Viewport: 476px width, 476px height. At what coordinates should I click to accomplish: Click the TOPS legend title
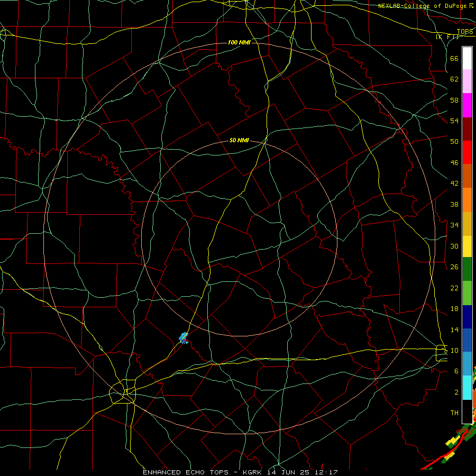pos(465,32)
